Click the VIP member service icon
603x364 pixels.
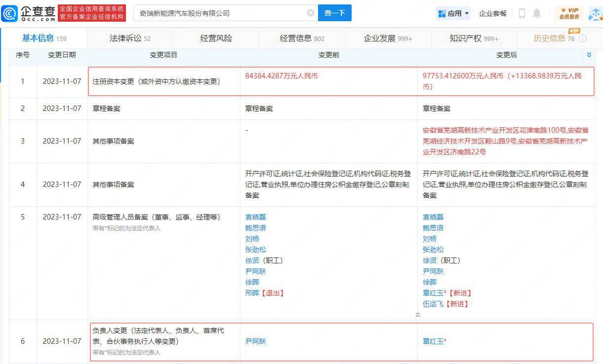[x=569, y=13]
